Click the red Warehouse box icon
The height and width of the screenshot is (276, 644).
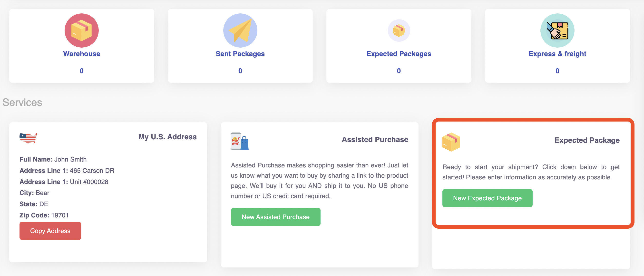click(81, 30)
